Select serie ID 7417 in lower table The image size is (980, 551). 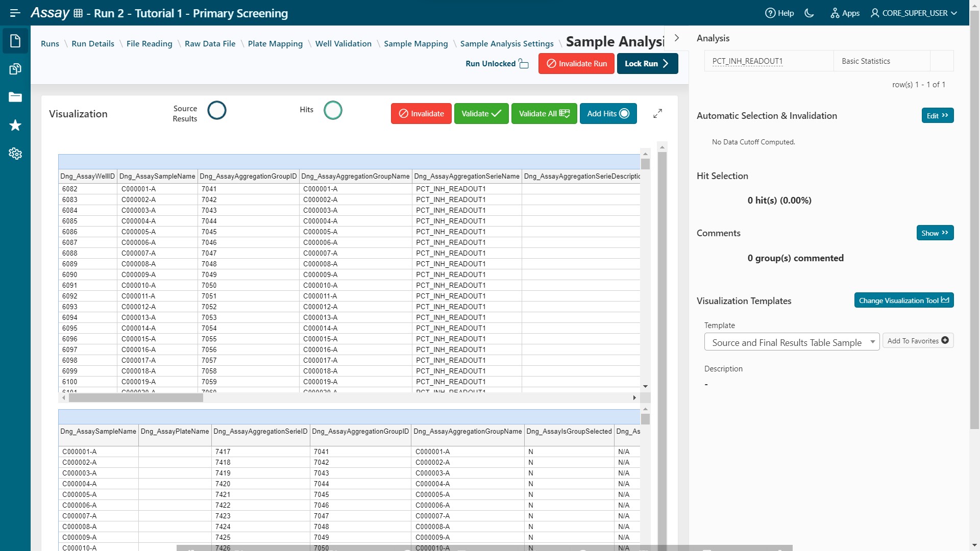261,452
